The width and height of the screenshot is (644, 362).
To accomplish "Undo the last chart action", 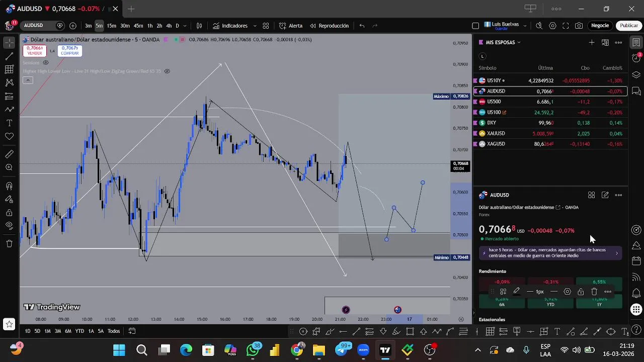I will [362, 26].
